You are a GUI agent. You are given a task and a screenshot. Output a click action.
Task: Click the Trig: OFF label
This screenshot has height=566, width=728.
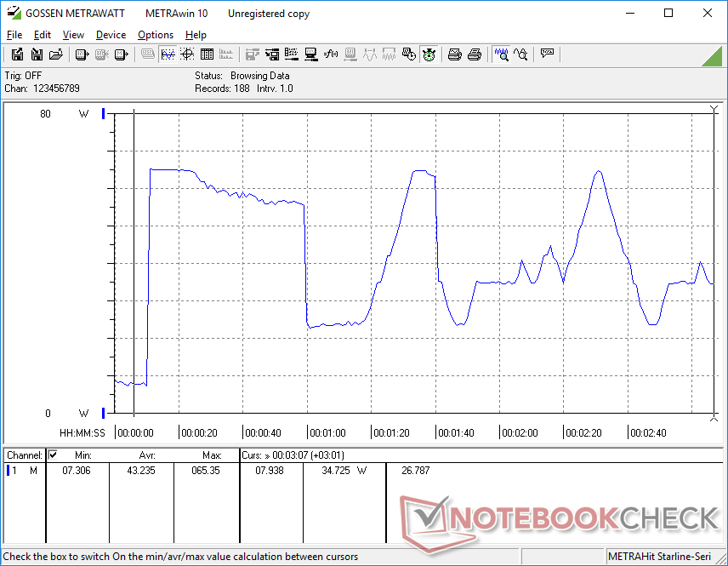pos(23,76)
